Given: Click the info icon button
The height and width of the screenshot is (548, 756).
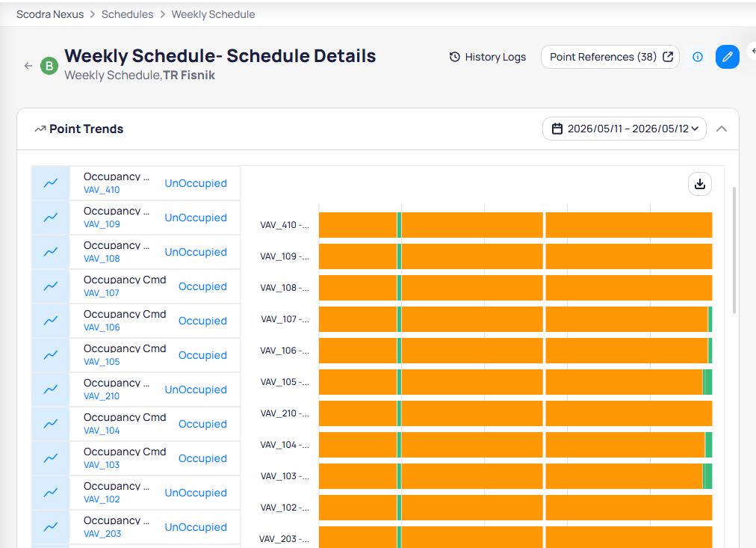Looking at the screenshot, I should pyautogui.click(x=698, y=57).
